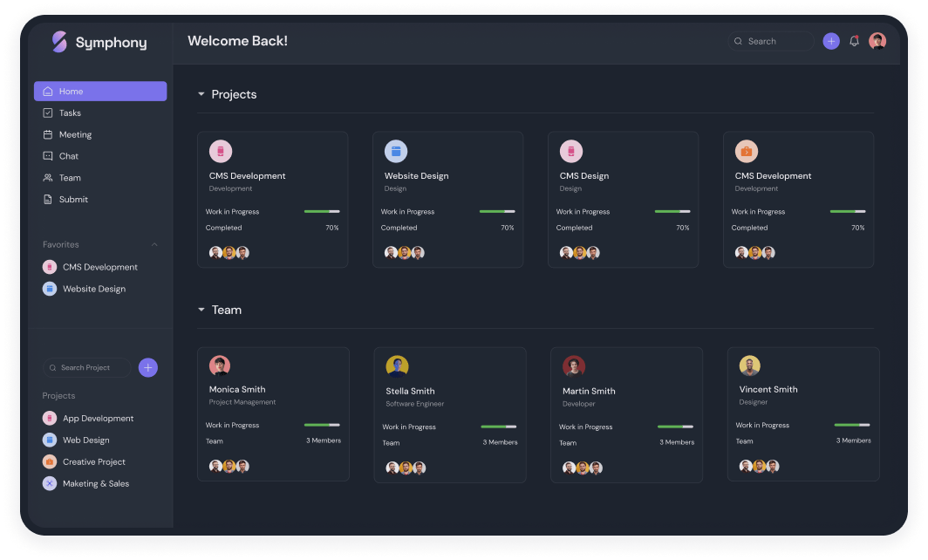The width and height of the screenshot is (928, 560).
Task: Click the Symphony logo icon
Action: 59,42
